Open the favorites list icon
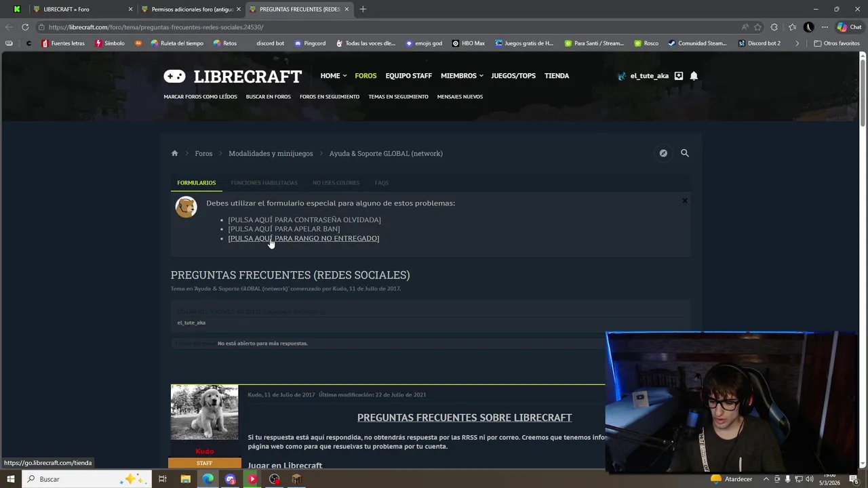The image size is (868, 488). 792,27
